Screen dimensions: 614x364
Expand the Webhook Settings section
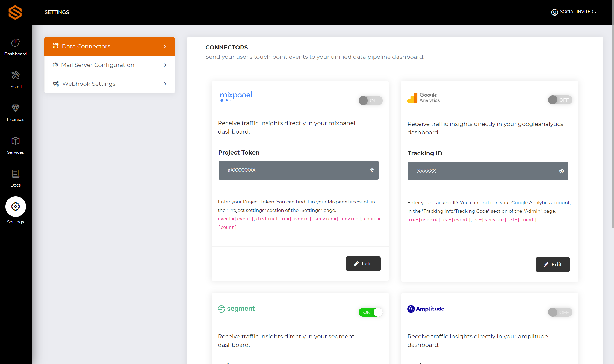pos(109,84)
